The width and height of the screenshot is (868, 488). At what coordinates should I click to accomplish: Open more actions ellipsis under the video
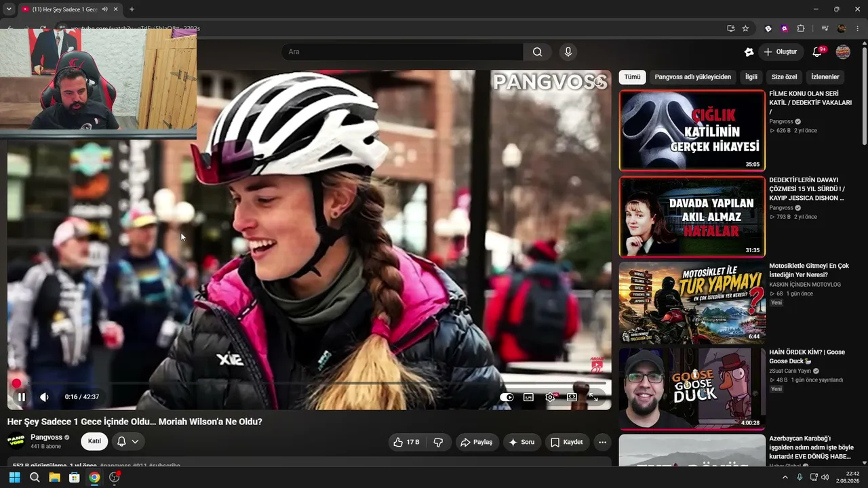coord(602,442)
